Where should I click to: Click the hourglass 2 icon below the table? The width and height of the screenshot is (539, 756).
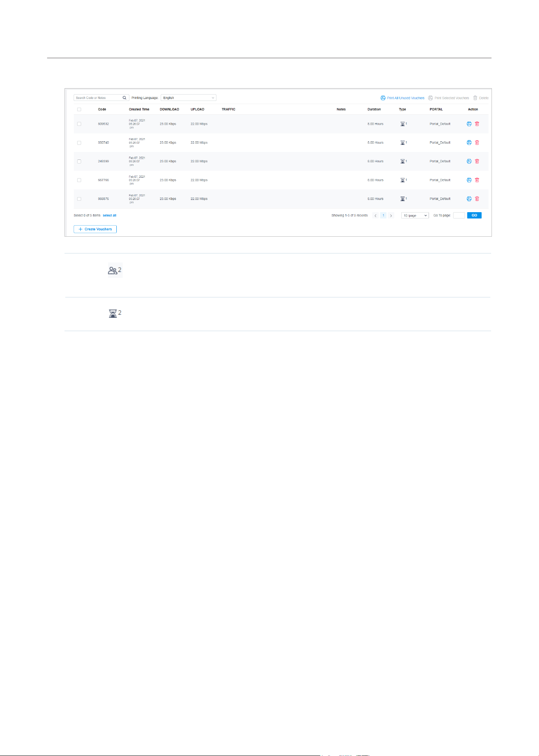(x=115, y=313)
